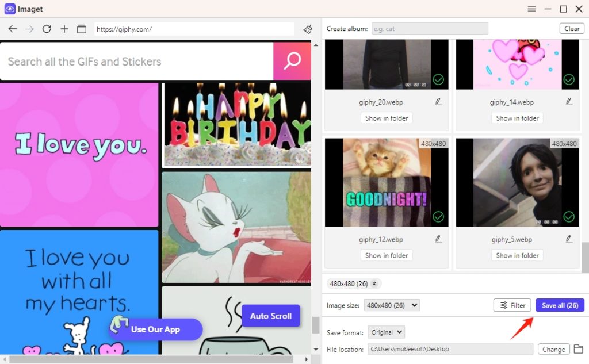Open the Filter options
This screenshot has height=364, width=589.
(x=512, y=305)
